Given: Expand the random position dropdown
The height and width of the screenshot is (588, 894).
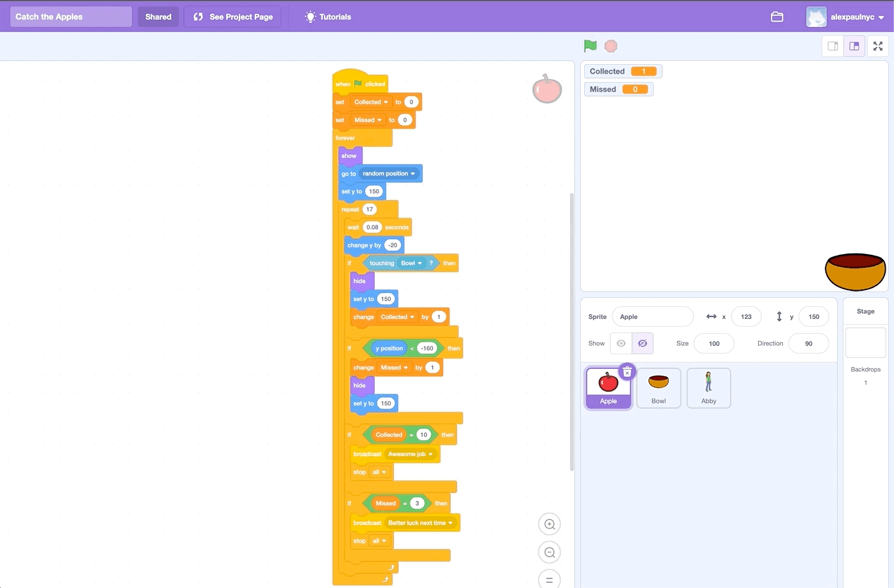Looking at the screenshot, I should [x=413, y=174].
